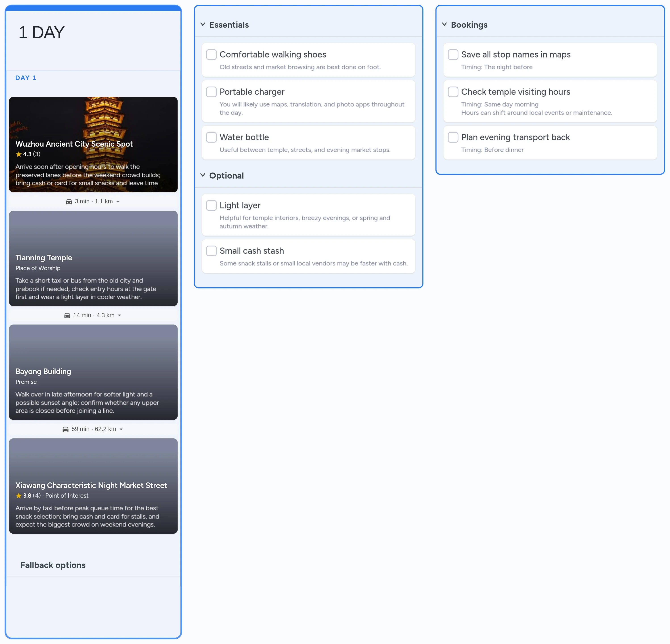Open the Fallback options section
This screenshot has height=644, width=670.
[x=53, y=565]
